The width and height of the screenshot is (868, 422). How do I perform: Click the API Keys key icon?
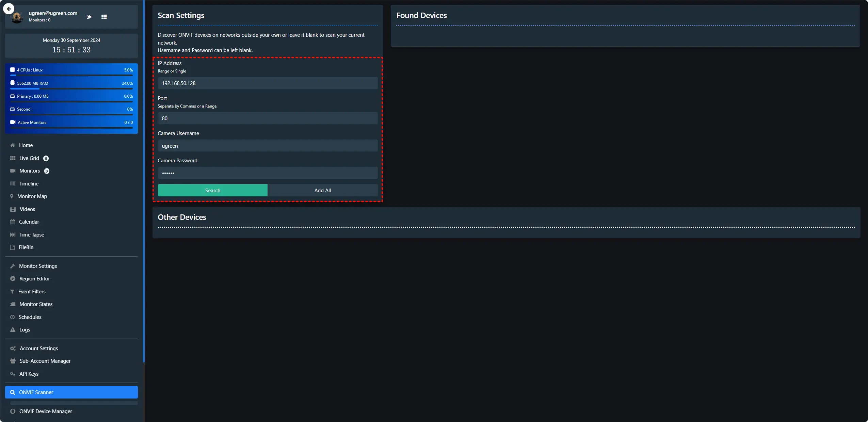[x=13, y=374]
